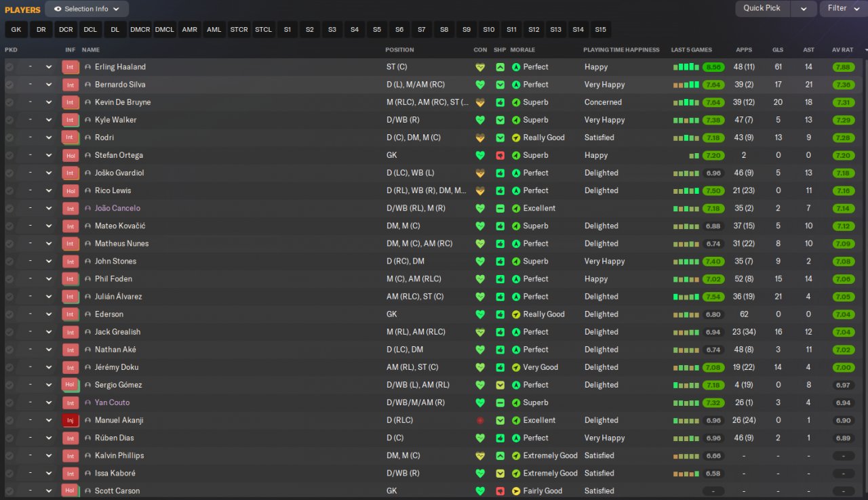
Task: Open João Cancelo's player profile
Action: click(117, 209)
